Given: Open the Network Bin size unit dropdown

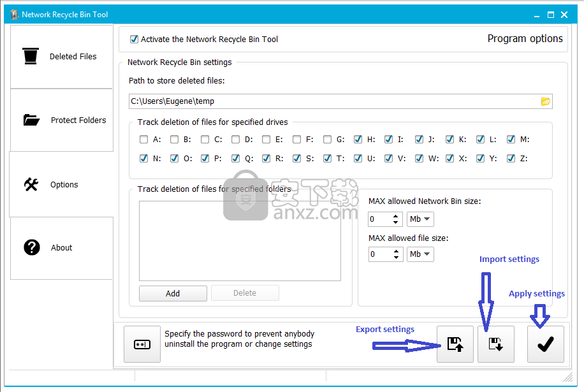Looking at the screenshot, I should point(420,219).
